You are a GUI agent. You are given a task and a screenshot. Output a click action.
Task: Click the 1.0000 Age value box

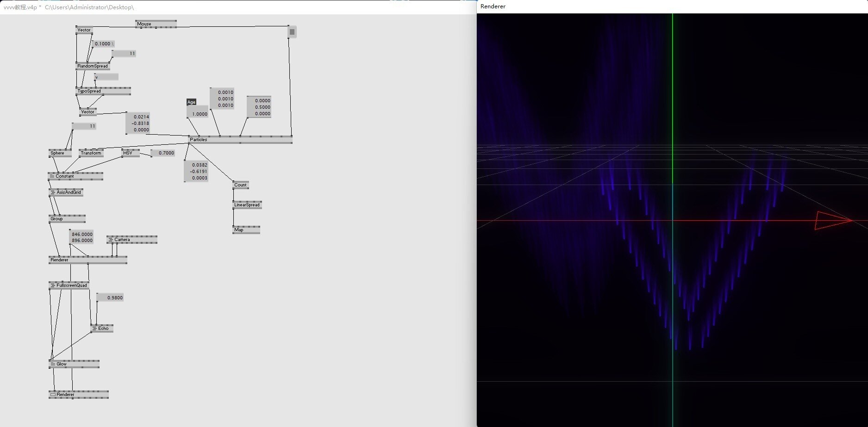click(x=197, y=111)
